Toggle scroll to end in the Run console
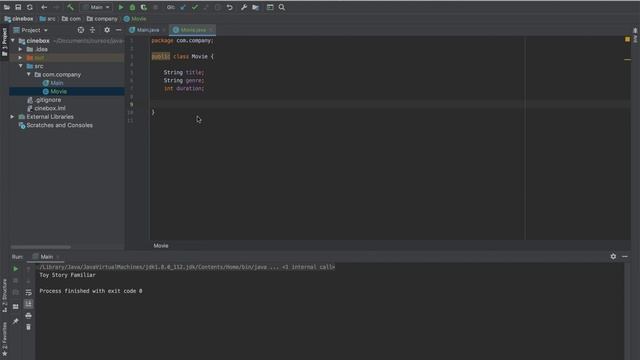Viewport: 640px width, 360px height. (28, 304)
